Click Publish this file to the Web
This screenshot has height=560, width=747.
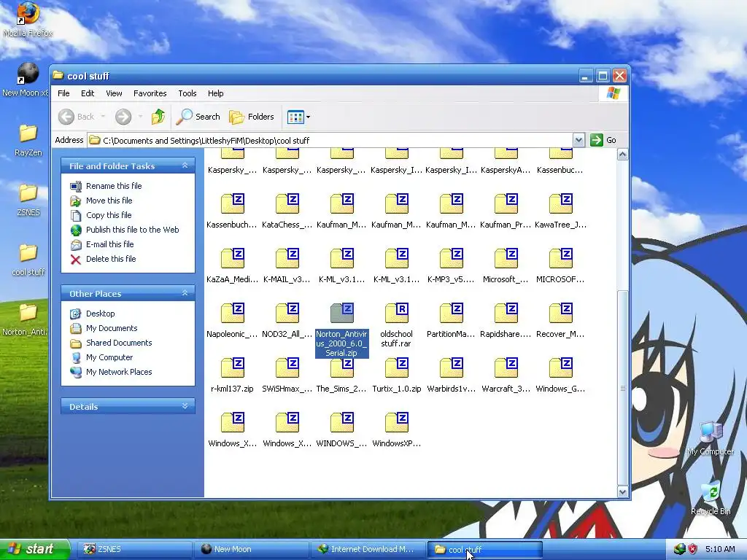pos(133,230)
